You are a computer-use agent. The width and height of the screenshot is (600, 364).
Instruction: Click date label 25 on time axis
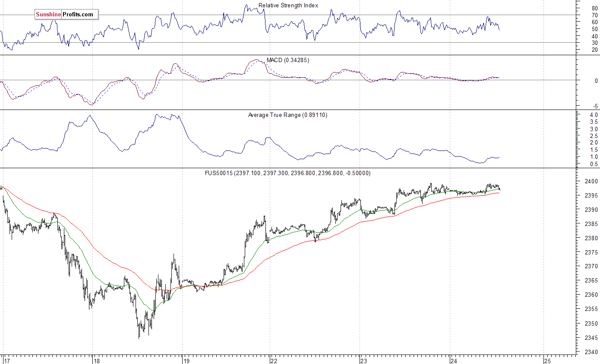(x=548, y=361)
